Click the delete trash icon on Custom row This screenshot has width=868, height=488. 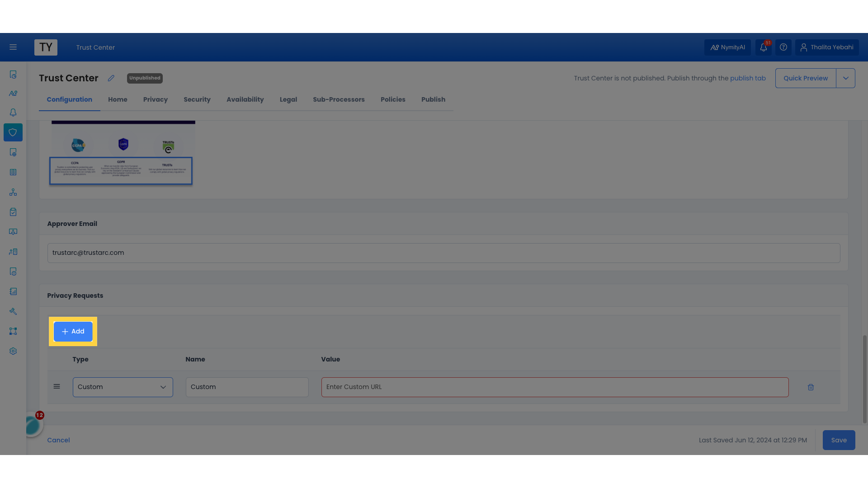coord(811,387)
